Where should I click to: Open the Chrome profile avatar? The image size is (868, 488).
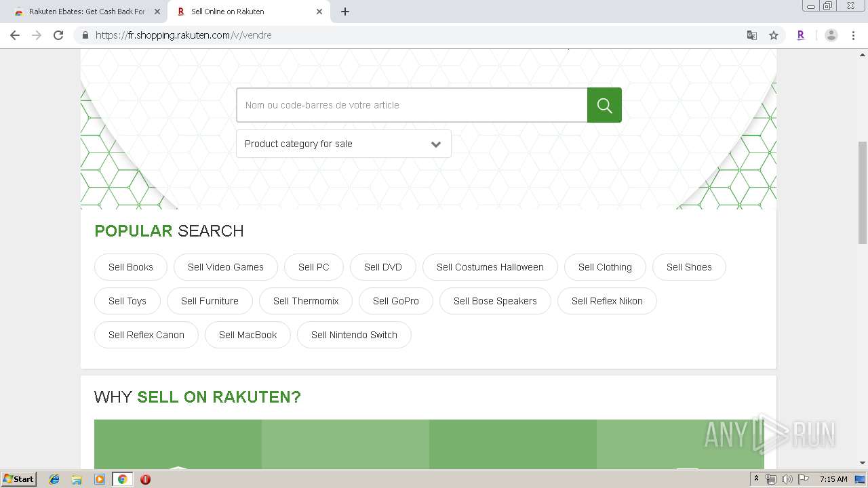[831, 35]
